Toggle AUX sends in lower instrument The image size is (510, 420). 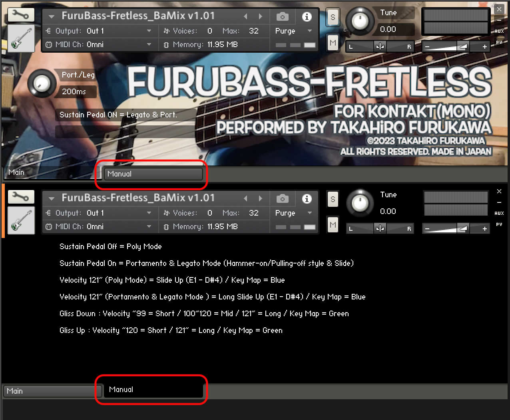click(x=499, y=213)
